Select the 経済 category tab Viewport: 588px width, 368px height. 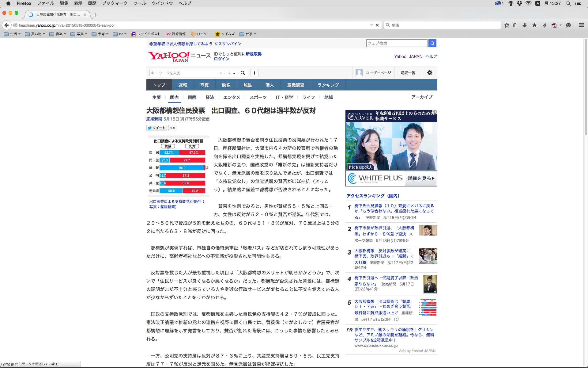tap(210, 97)
